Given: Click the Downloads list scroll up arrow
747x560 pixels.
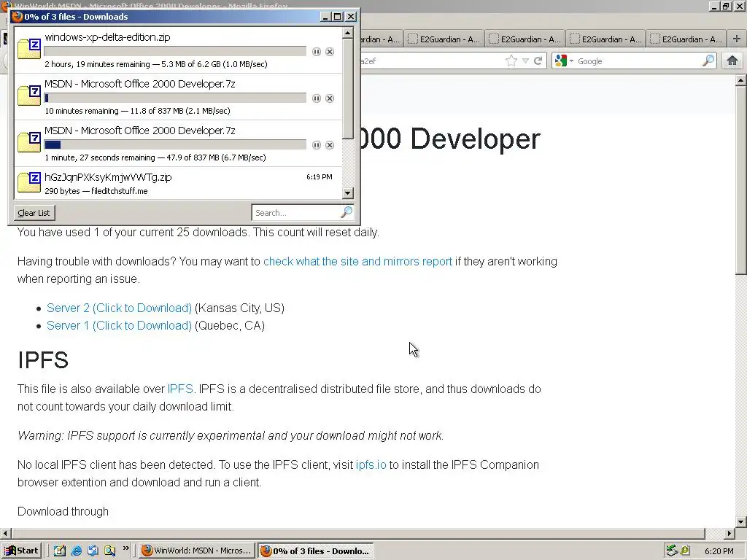Looking at the screenshot, I should (348, 33).
